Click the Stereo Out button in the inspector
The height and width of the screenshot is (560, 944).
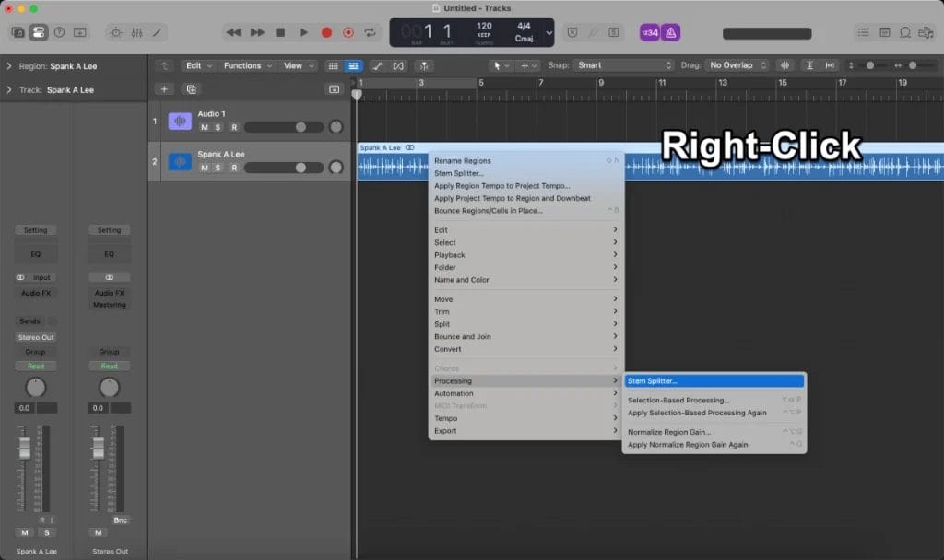click(x=36, y=337)
